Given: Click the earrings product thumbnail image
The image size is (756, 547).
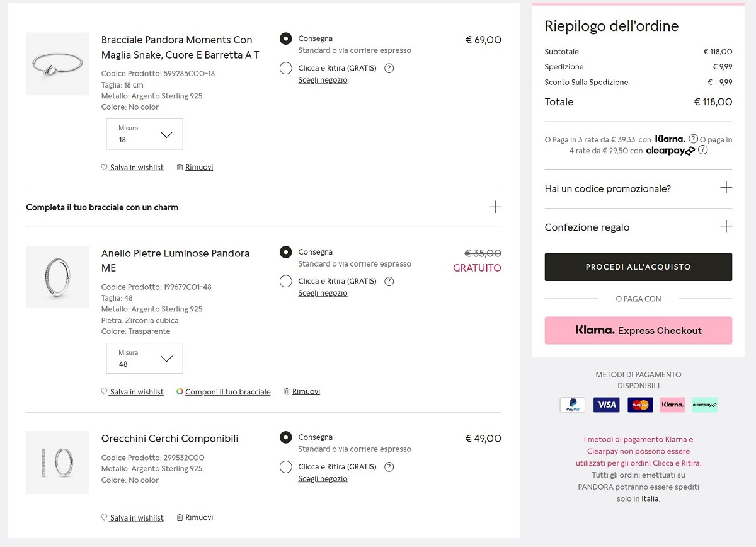Looking at the screenshot, I should pyautogui.click(x=57, y=463).
